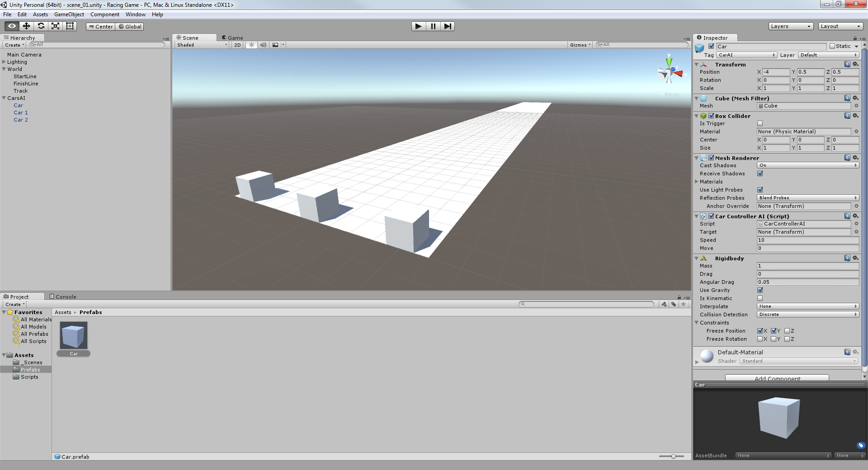This screenshot has height=470, width=868.
Task: Toggle scene lighting sun icon
Action: [x=251, y=45]
